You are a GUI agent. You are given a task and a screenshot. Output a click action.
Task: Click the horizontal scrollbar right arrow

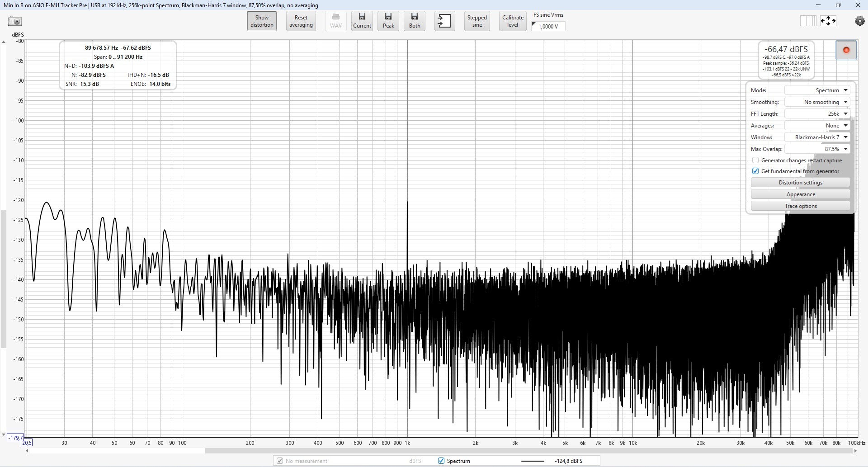click(855, 451)
